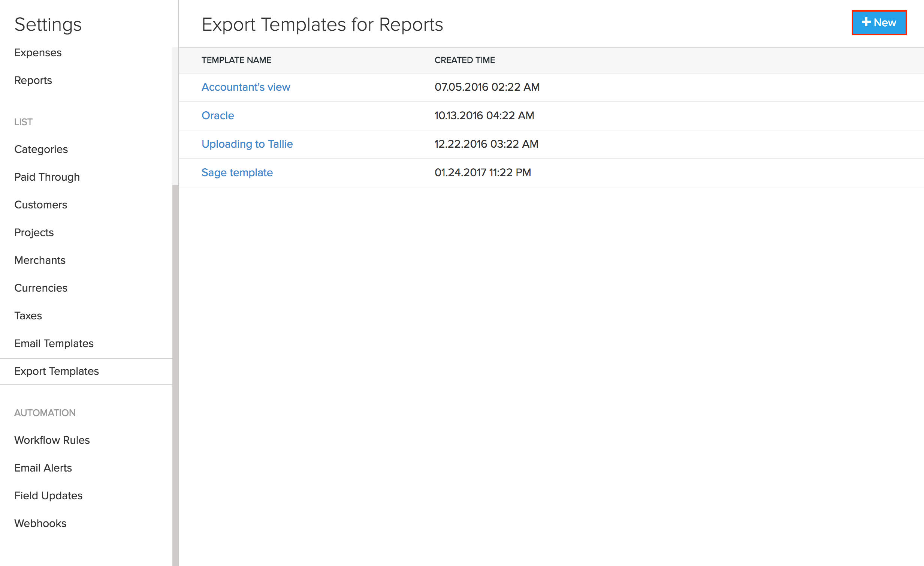924x566 pixels.
Task: Open the Sage template link
Action: coord(237,172)
